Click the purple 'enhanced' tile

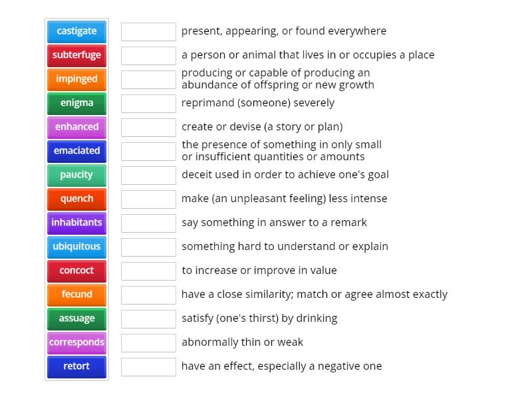point(76,127)
